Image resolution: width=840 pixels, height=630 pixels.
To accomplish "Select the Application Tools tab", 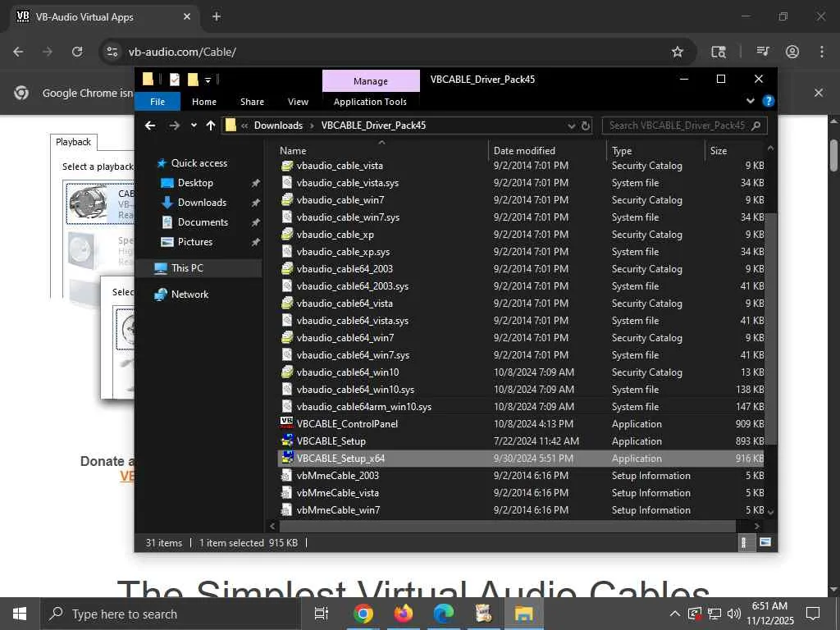I will click(x=370, y=102).
